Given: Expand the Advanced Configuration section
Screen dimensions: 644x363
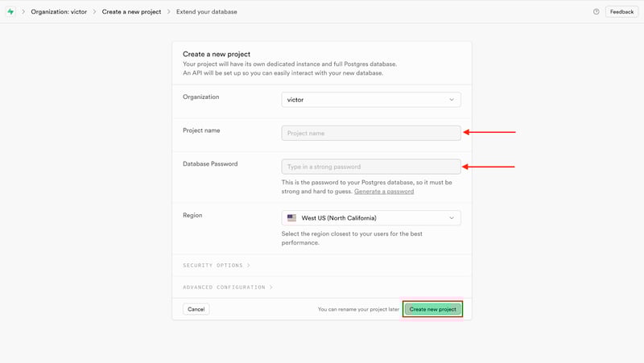Looking at the screenshot, I should (228, 287).
